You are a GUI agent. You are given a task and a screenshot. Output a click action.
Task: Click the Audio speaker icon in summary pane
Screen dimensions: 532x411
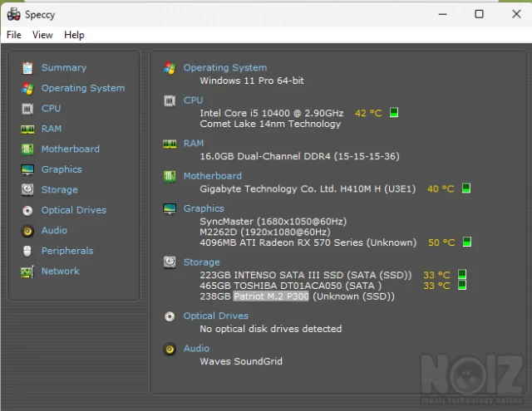point(170,349)
